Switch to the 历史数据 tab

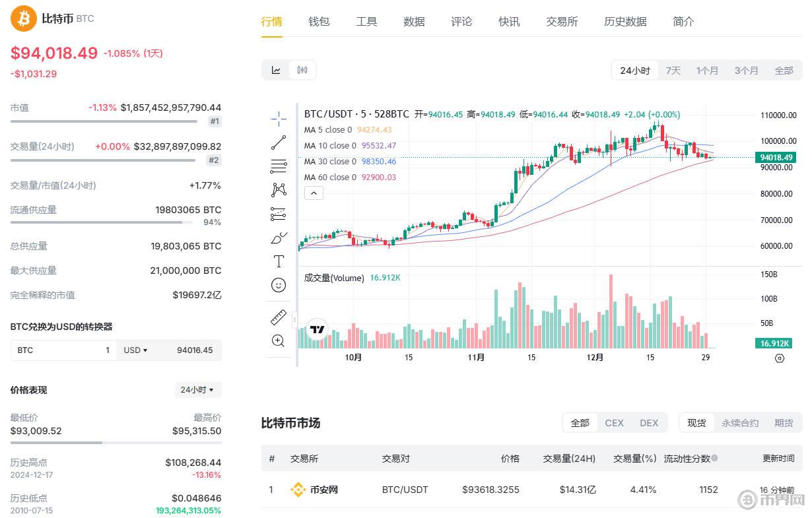[625, 21]
